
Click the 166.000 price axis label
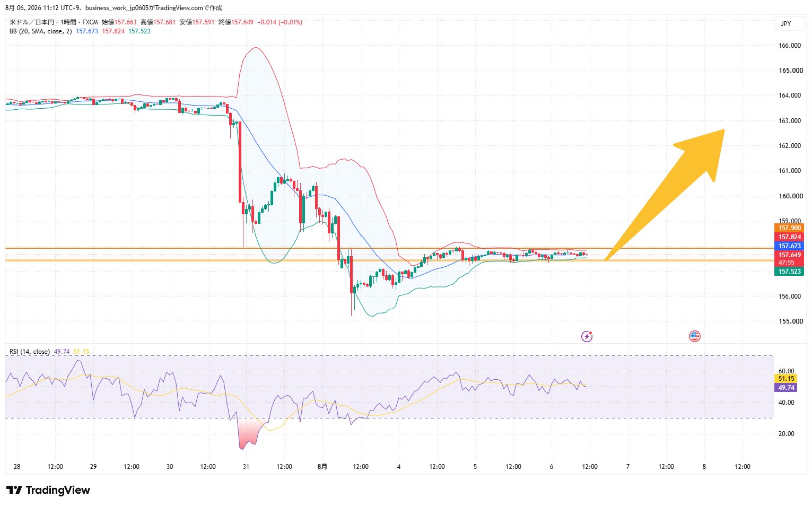coord(790,46)
